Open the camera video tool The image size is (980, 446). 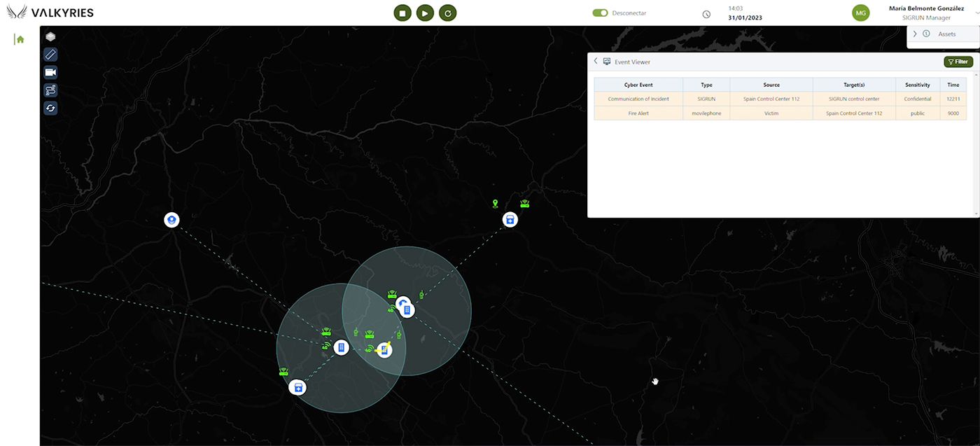point(50,72)
